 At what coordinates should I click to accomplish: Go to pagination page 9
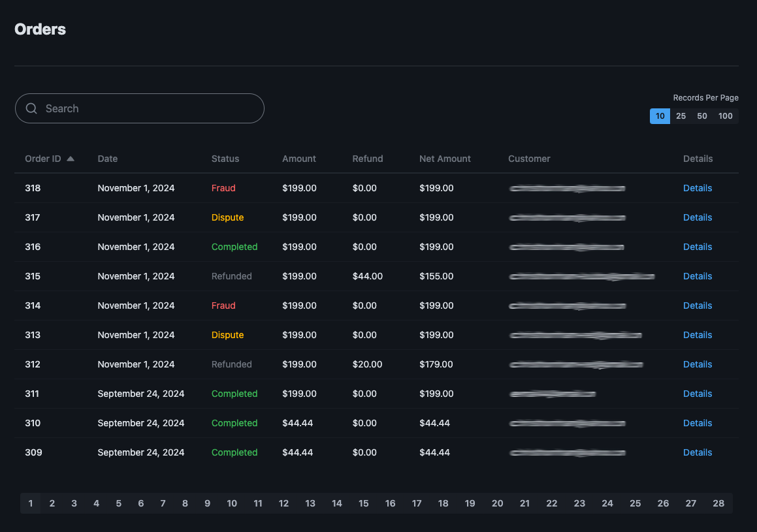click(207, 503)
